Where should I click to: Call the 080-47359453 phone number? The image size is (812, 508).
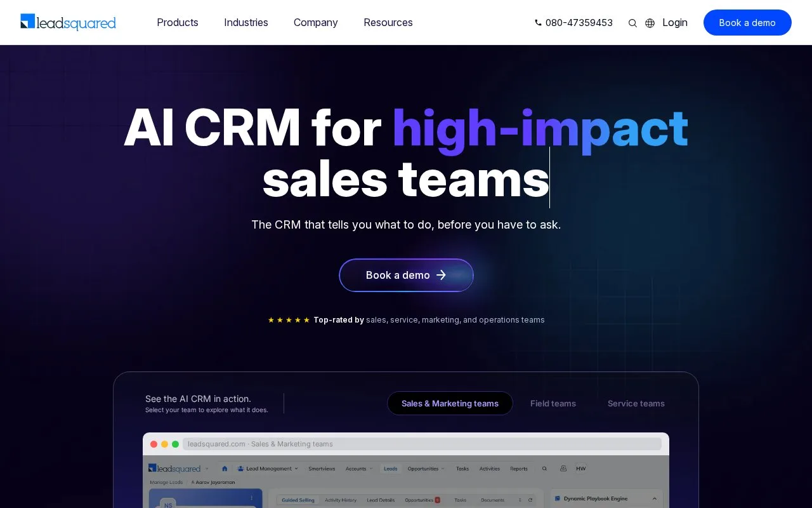579,23
